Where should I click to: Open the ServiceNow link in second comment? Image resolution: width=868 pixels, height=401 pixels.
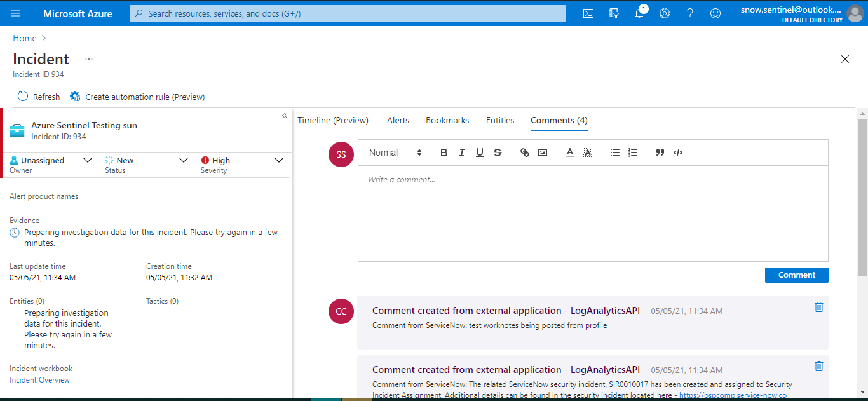point(733,395)
